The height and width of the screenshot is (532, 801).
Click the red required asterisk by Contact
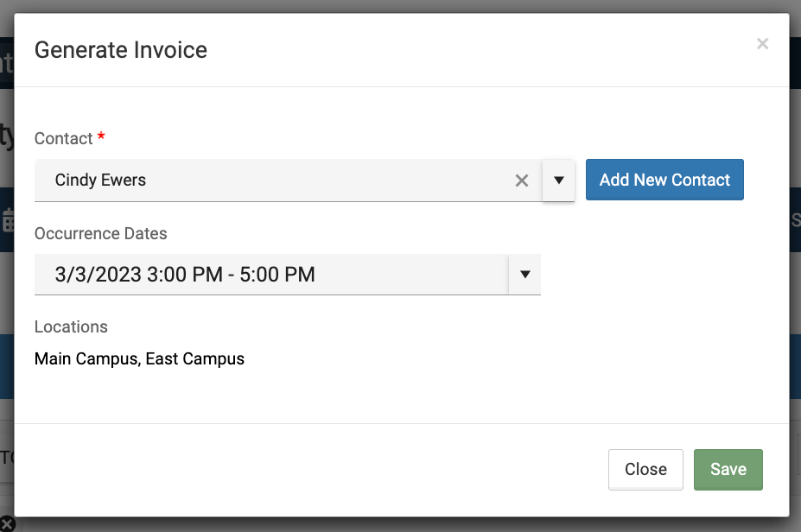(101, 137)
